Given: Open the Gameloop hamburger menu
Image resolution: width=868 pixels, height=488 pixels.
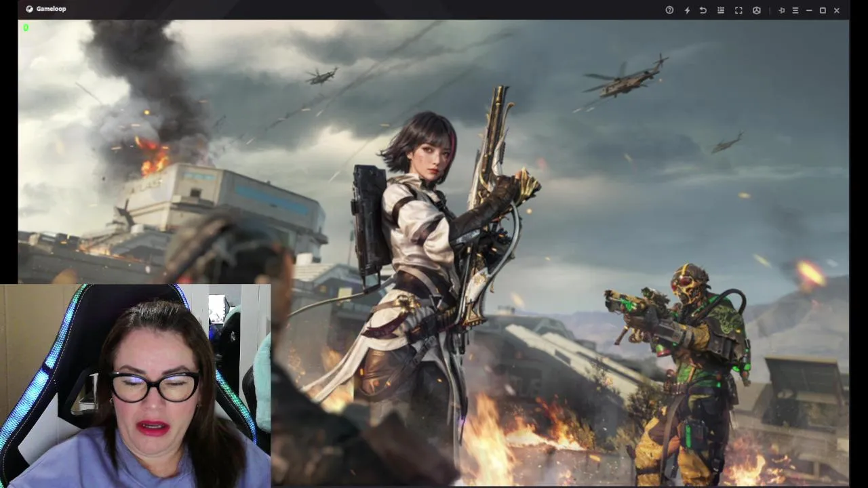Looking at the screenshot, I should [795, 10].
